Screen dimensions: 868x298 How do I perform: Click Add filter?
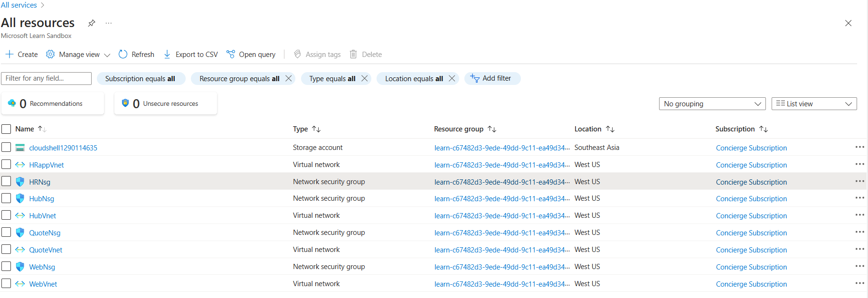[x=492, y=78]
